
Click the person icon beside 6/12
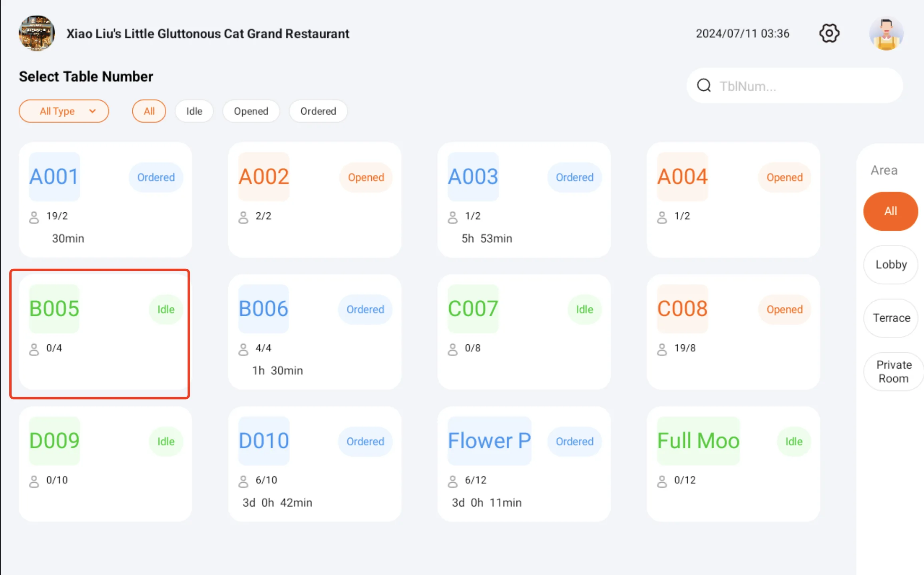pyautogui.click(x=453, y=481)
